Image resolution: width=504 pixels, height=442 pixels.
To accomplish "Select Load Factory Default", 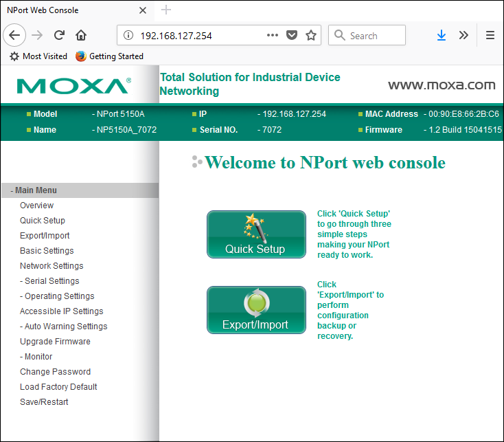I will [x=58, y=387].
